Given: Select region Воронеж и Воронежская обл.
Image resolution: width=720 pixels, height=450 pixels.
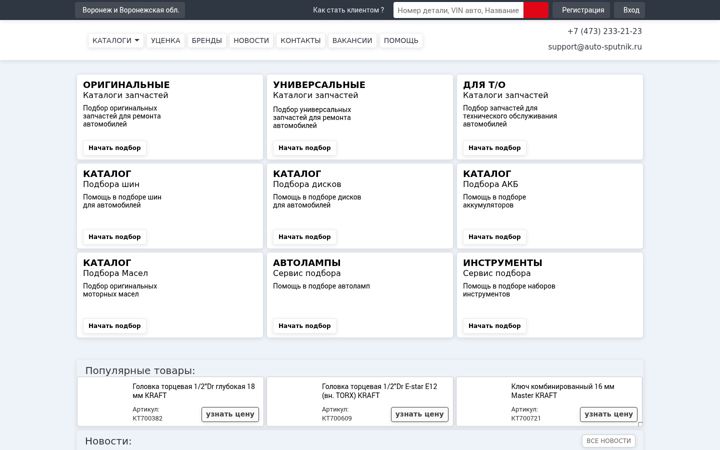Looking at the screenshot, I should 130,10.
